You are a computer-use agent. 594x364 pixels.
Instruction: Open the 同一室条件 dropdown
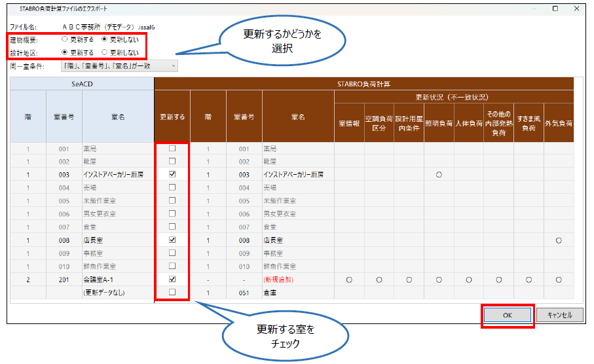[119, 65]
